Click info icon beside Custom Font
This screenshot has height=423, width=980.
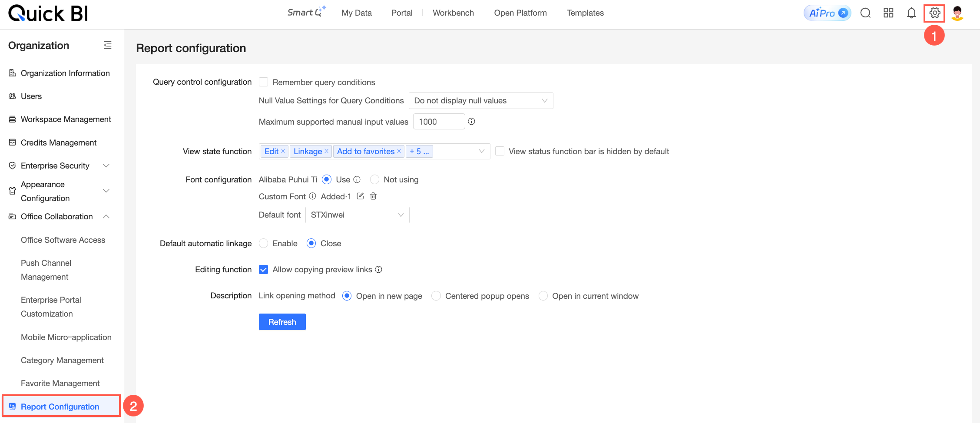312,196
